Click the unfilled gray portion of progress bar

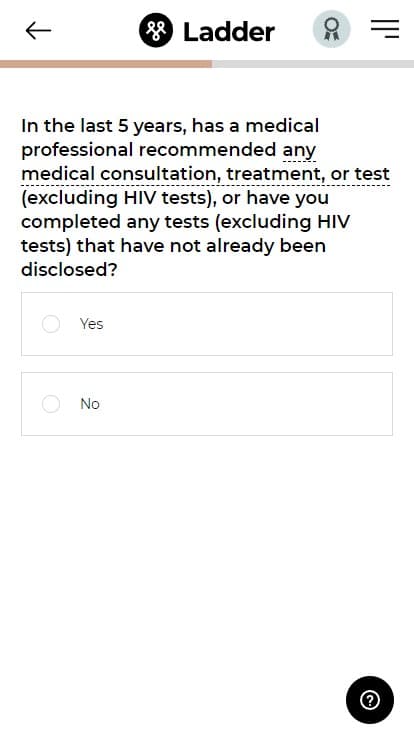tap(313, 64)
